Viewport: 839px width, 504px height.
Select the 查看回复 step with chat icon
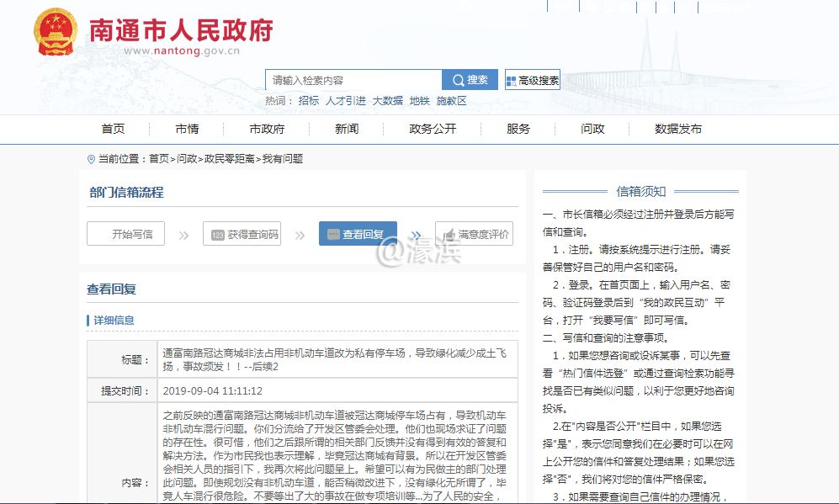click(358, 235)
